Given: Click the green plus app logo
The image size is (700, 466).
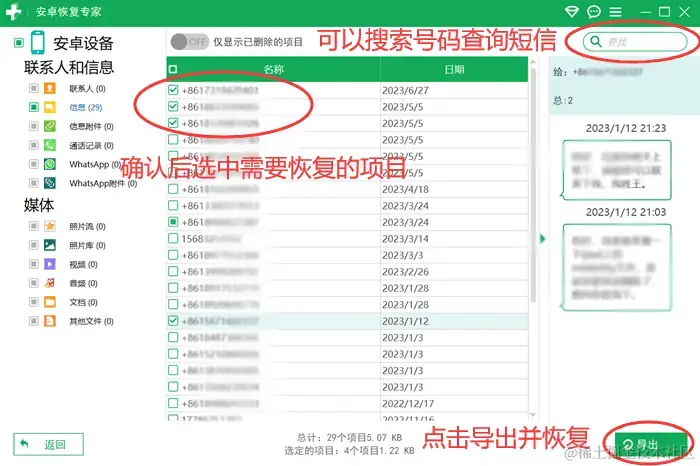Looking at the screenshot, I should coord(13,11).
